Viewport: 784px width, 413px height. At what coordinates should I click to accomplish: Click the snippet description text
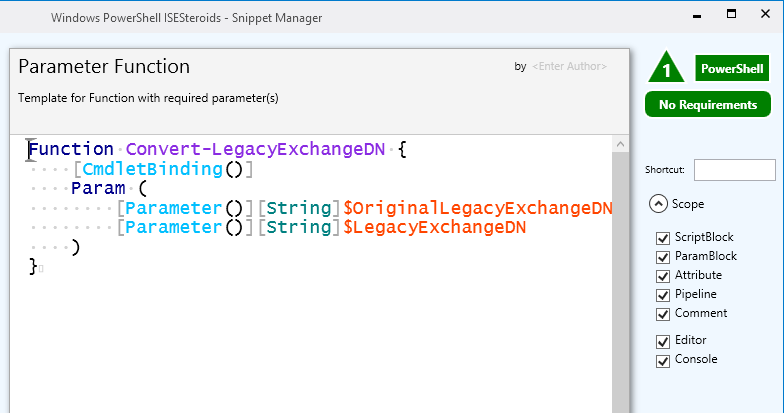pyautogui.click(x=148, y=98)
